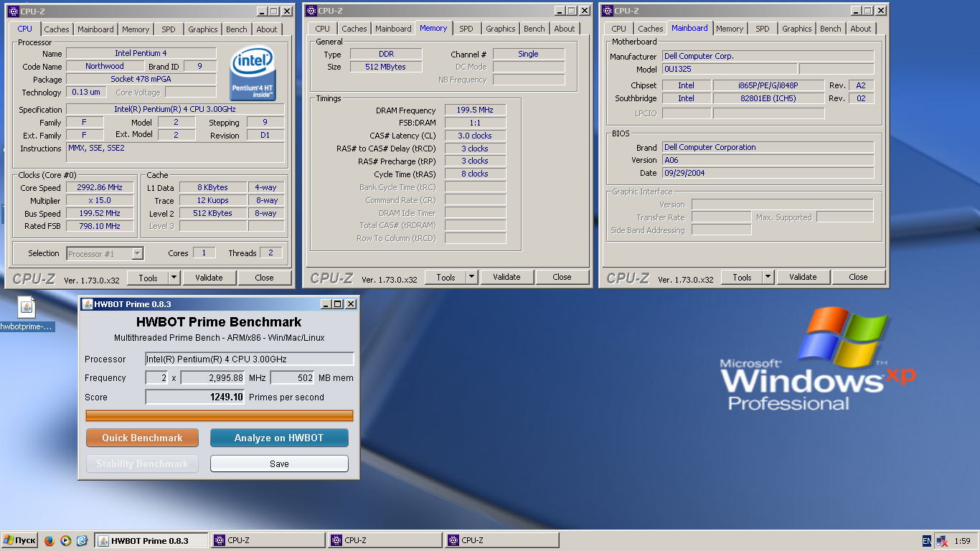Click the greyed Stability Benchmark button
The image size is (980, 551).
(142, 463)
